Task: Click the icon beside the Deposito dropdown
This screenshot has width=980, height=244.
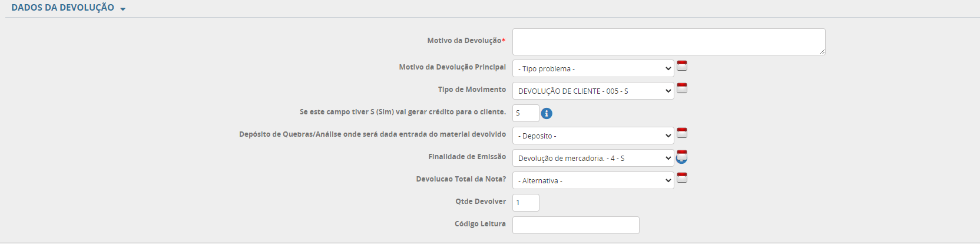Action: (682, 133)
